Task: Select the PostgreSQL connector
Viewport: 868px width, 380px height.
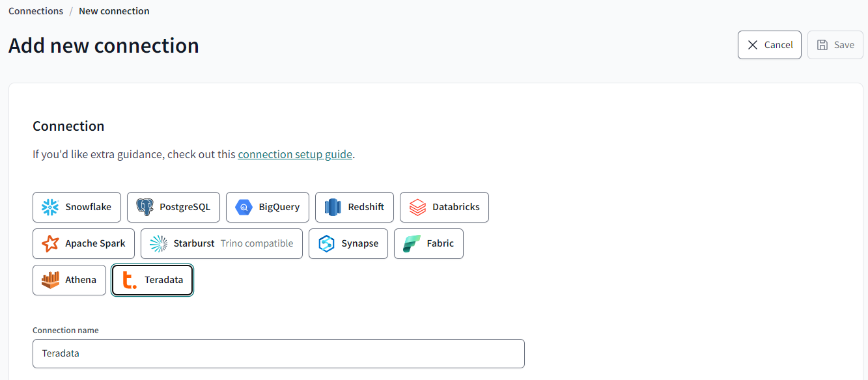Action: tap(173, 207)
